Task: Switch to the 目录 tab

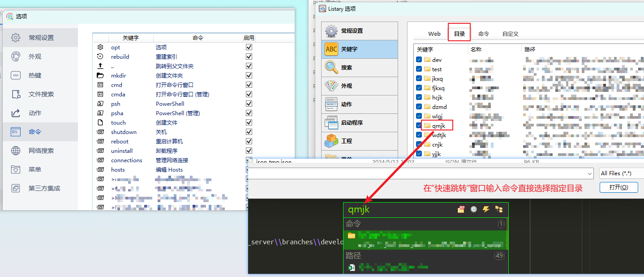Action: coord(459,34)
